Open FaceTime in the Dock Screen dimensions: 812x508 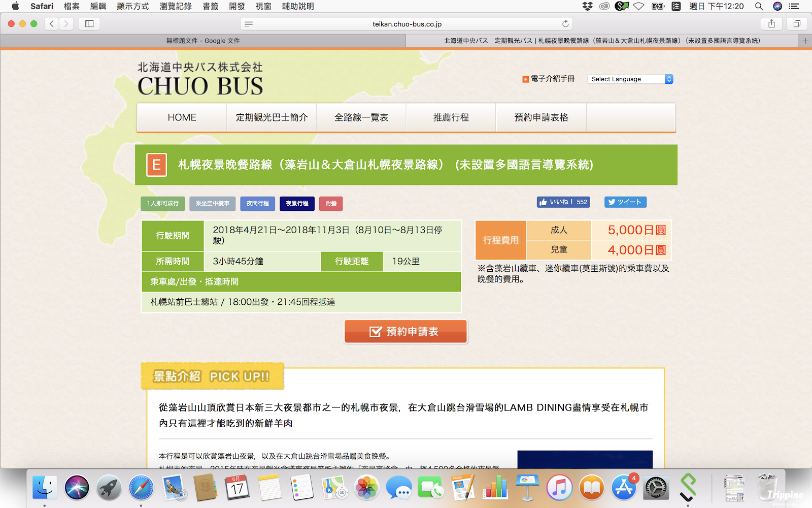pos(430,488)
